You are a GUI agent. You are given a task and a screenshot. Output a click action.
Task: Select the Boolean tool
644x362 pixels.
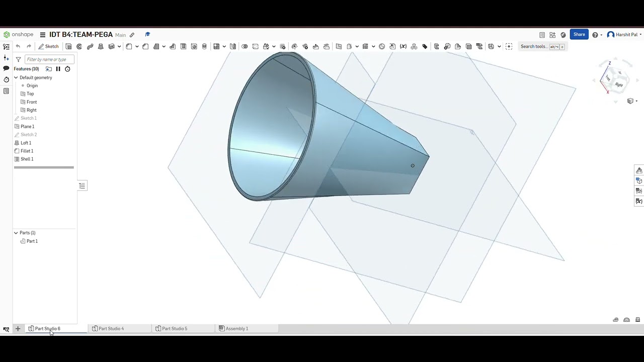245,46
